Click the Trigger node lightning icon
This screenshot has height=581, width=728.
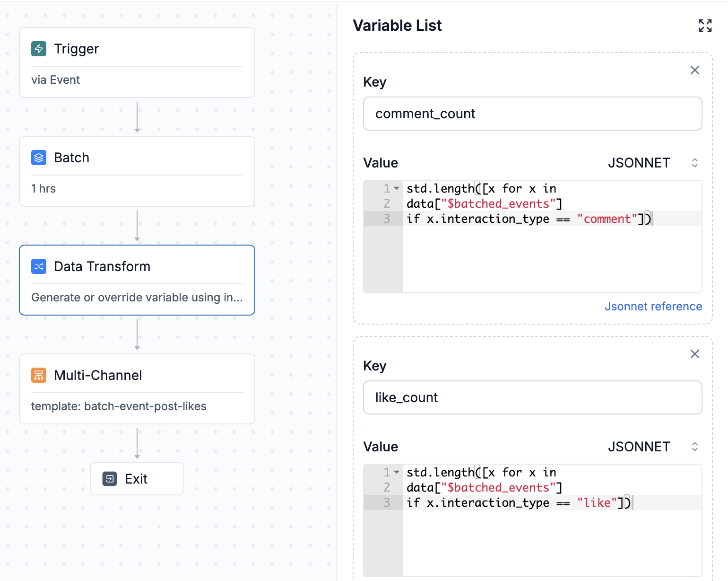[x=39, y=49]
